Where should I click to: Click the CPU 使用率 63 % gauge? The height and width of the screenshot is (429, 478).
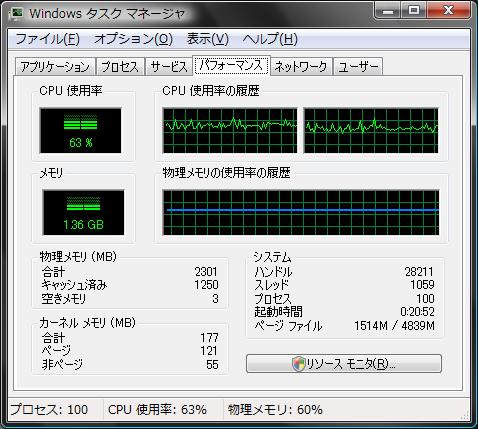(x=80, y=130)
